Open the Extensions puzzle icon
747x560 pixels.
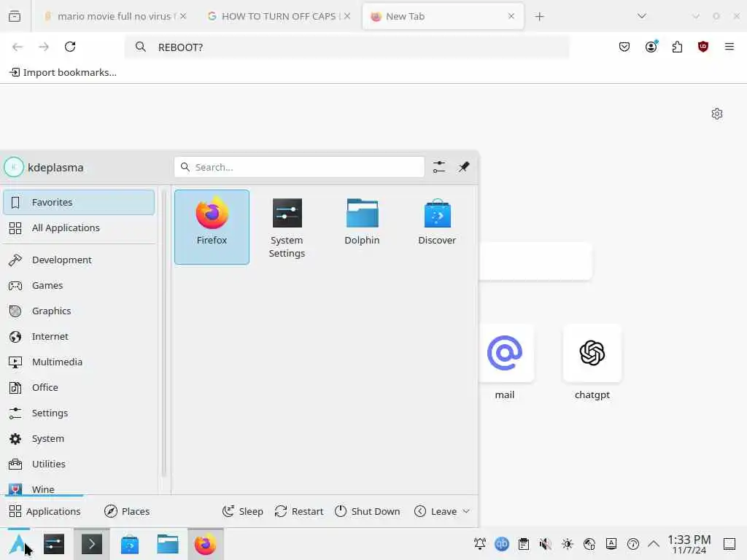[x=677, y=47]
